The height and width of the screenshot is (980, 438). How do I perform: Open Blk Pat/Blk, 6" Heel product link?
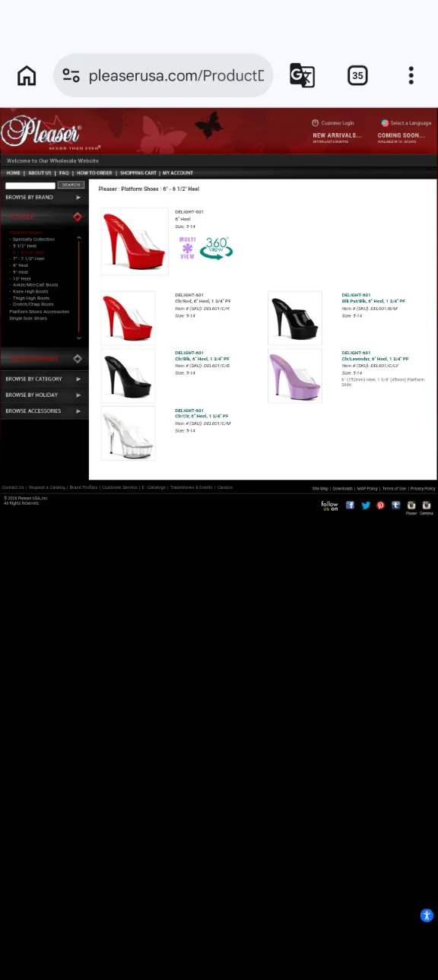(373, 301)
